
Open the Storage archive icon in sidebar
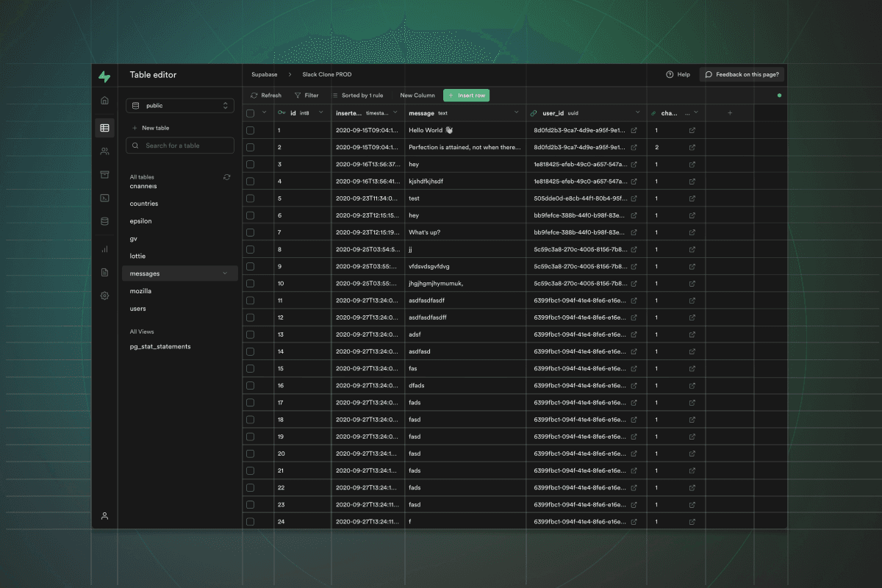click(x=104, y=174)
